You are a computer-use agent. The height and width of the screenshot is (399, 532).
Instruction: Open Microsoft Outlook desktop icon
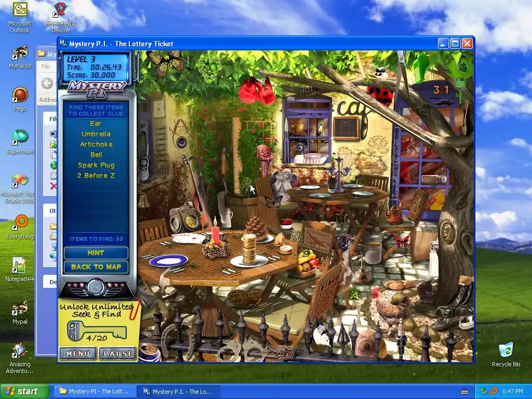[20, 17]
